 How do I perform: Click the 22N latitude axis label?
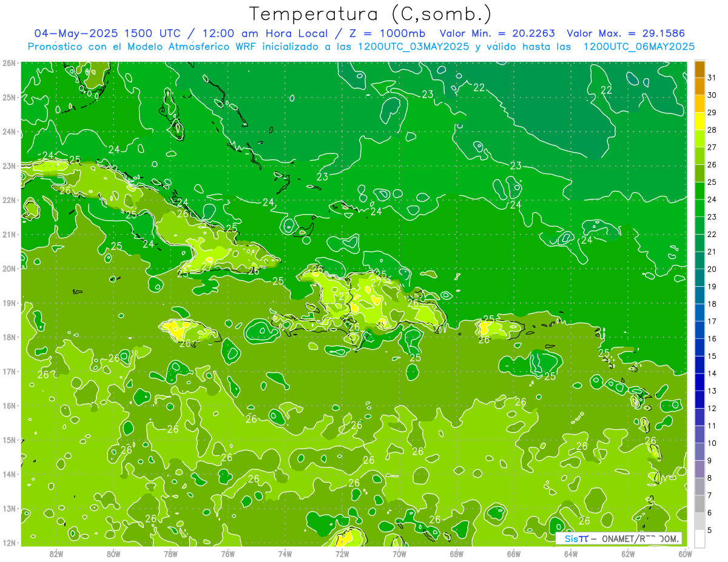click(9, 200)
